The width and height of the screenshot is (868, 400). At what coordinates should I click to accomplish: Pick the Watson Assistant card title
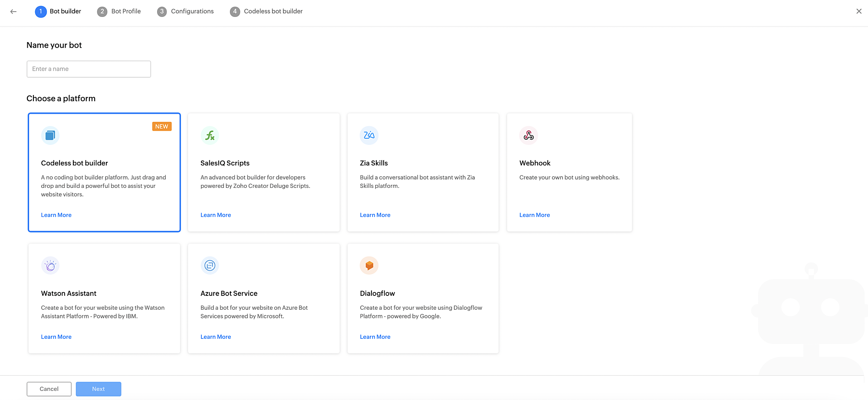tap(69, 293)
